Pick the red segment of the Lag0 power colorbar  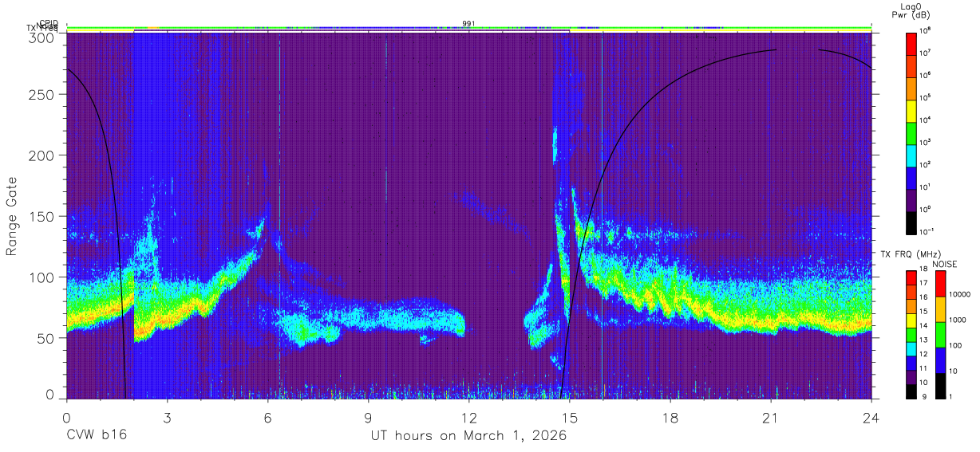tap(911, 43)
